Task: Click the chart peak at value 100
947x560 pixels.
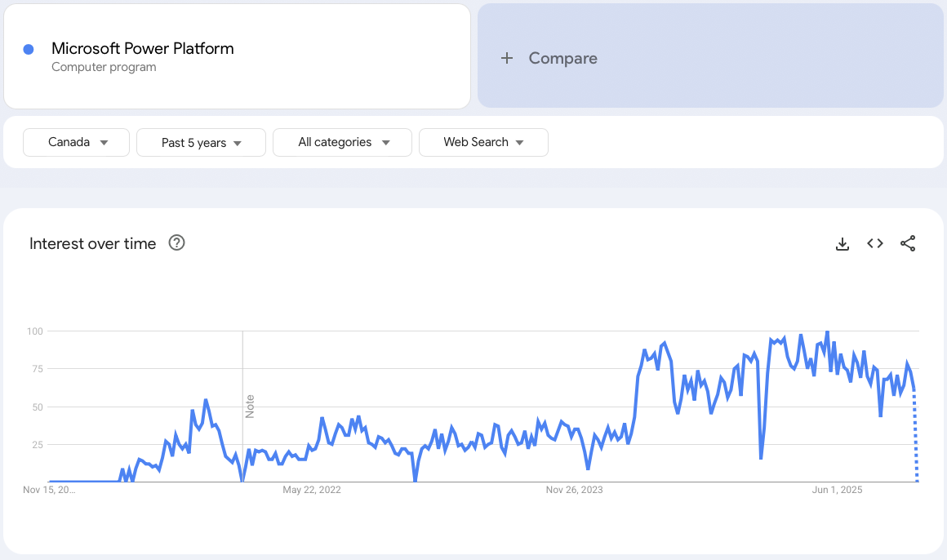Action: [x=827, y=332]
